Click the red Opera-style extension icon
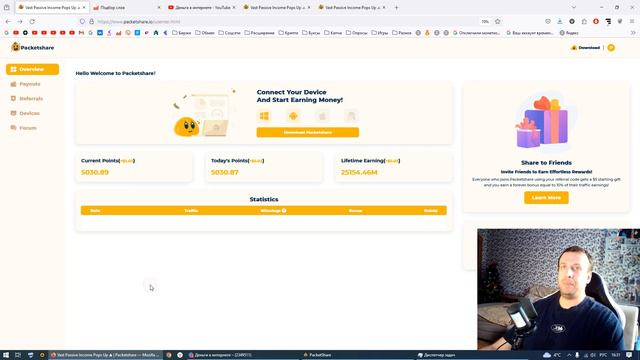Image resolution: width=640 pixels, height=360 pixels. 596,22
